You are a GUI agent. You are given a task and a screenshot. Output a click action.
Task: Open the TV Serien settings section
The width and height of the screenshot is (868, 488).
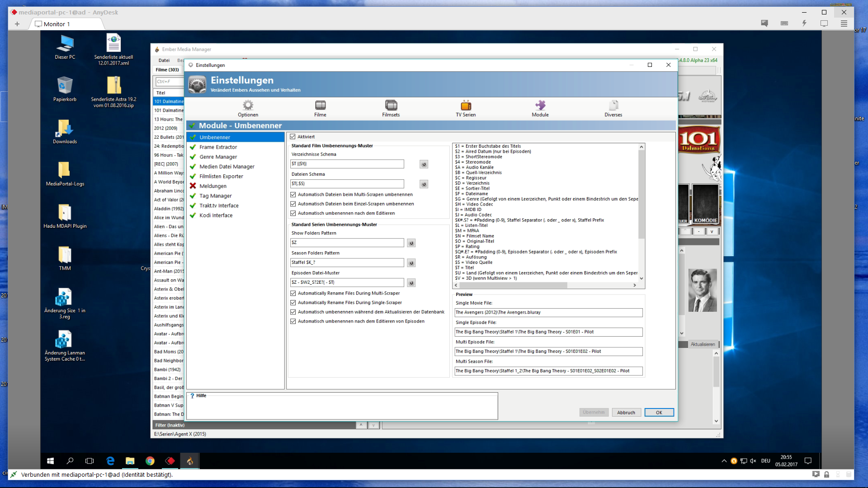[466, 108]
